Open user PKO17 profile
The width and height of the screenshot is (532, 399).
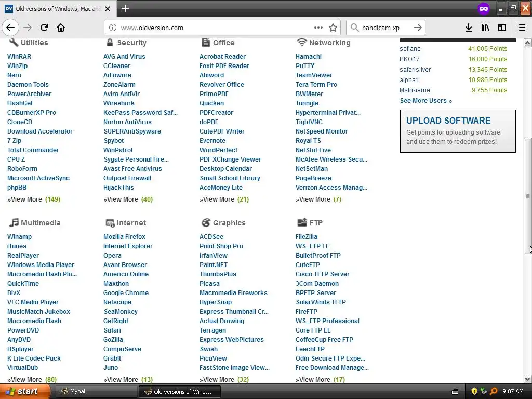409,59
